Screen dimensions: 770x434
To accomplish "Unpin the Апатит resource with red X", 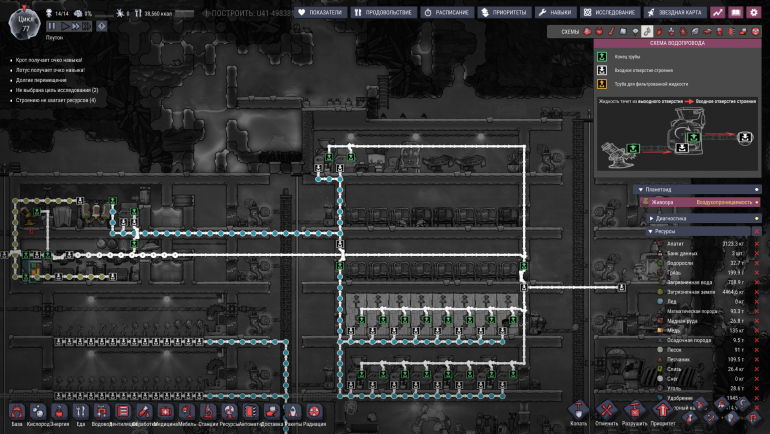I will tap(756, 243).
